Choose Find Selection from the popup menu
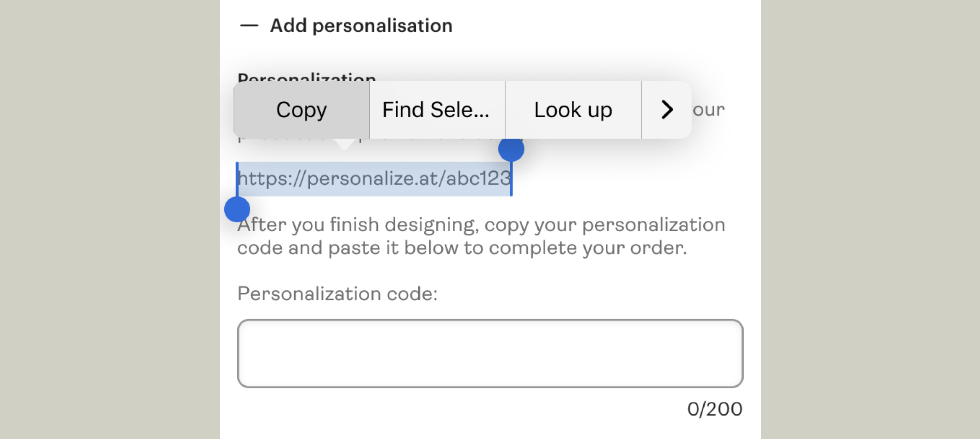 coord(436,109)
